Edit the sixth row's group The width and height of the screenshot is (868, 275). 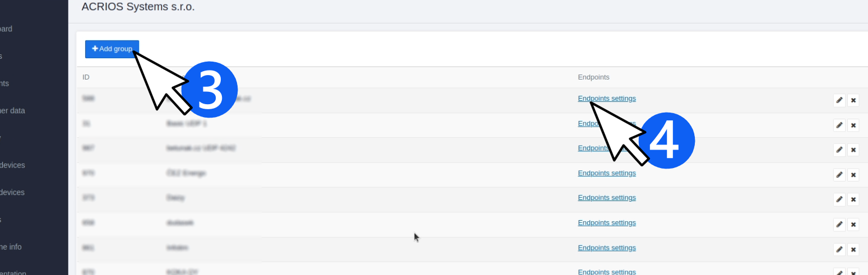(x=839, y=225)
